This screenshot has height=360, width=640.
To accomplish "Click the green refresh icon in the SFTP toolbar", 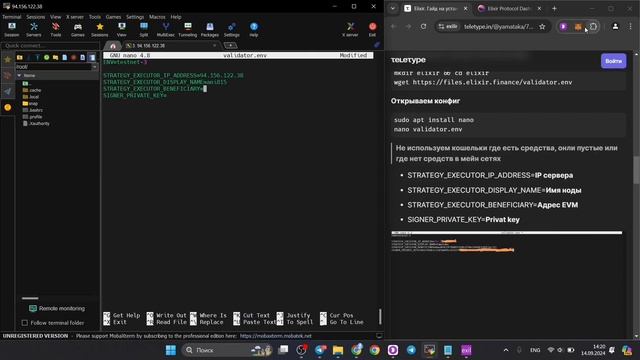I will 47,58.
